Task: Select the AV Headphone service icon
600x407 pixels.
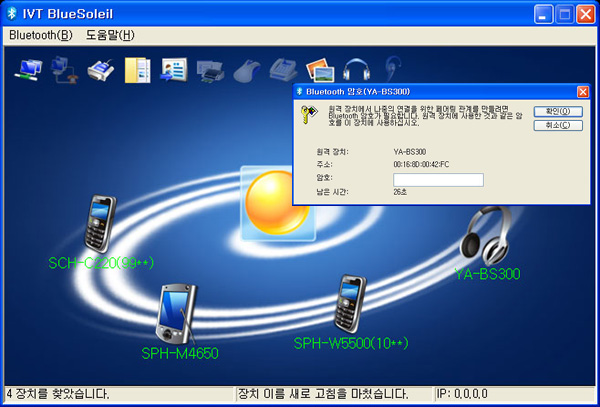Action: (356, 69)
